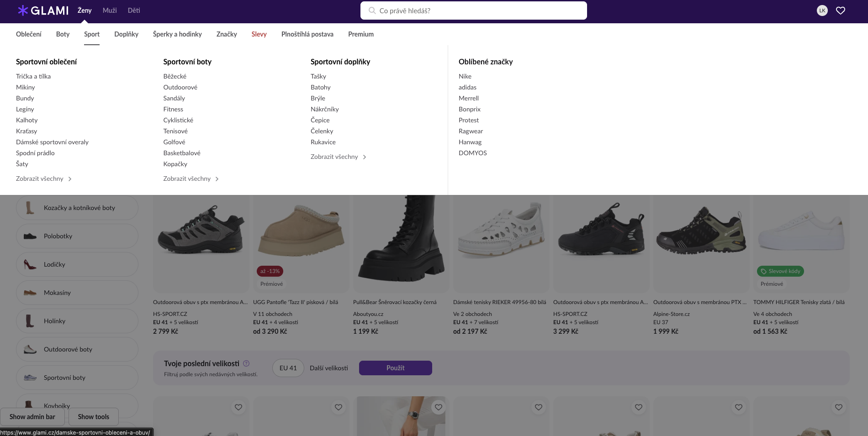Viewport: 868px width, 436px height.
Task: Open the Merrell brand link
Action: pos(469,98)
